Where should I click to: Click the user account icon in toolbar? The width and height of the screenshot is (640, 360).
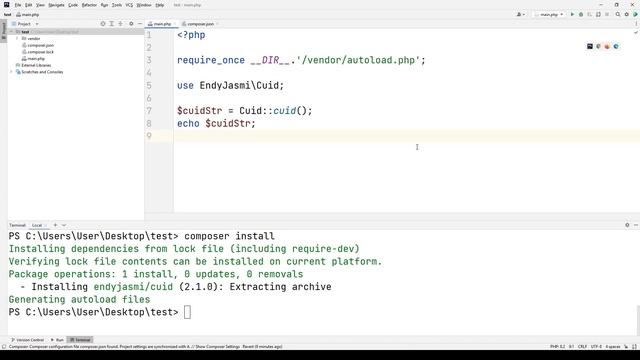pyautogui.click(x=520, y=14)
